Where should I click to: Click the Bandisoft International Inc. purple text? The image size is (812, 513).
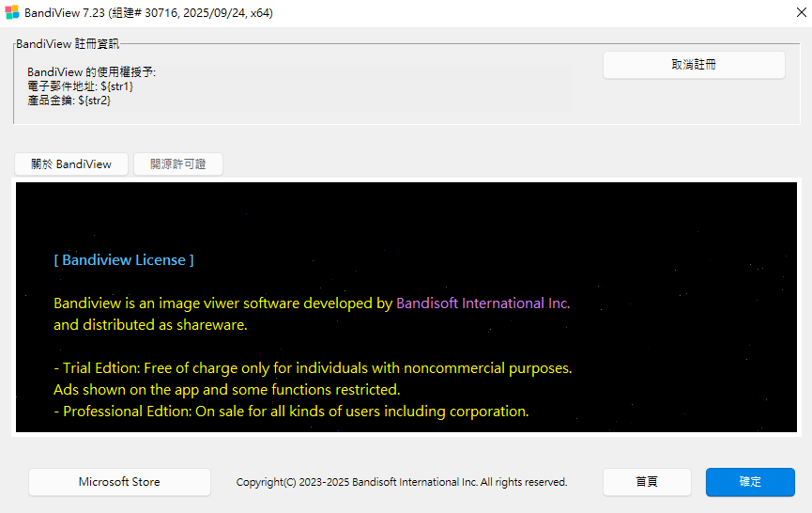pyautogui.click(x=483, y=303)
